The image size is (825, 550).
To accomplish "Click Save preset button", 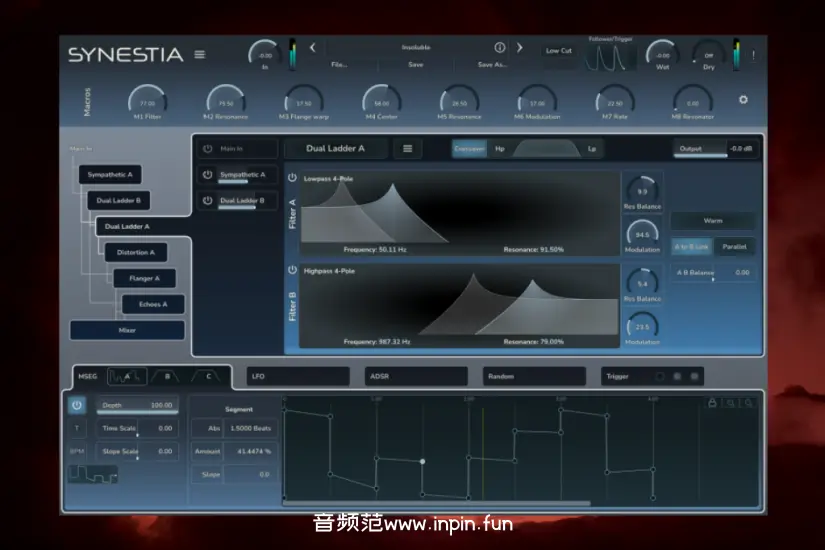I will click(416, 65).
